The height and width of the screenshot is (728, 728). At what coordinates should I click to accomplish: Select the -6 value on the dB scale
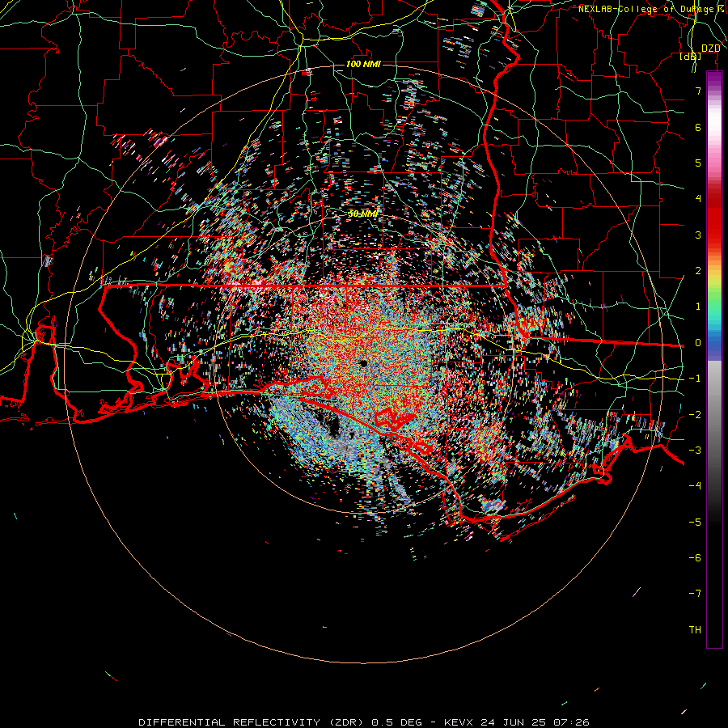point(695,558)
